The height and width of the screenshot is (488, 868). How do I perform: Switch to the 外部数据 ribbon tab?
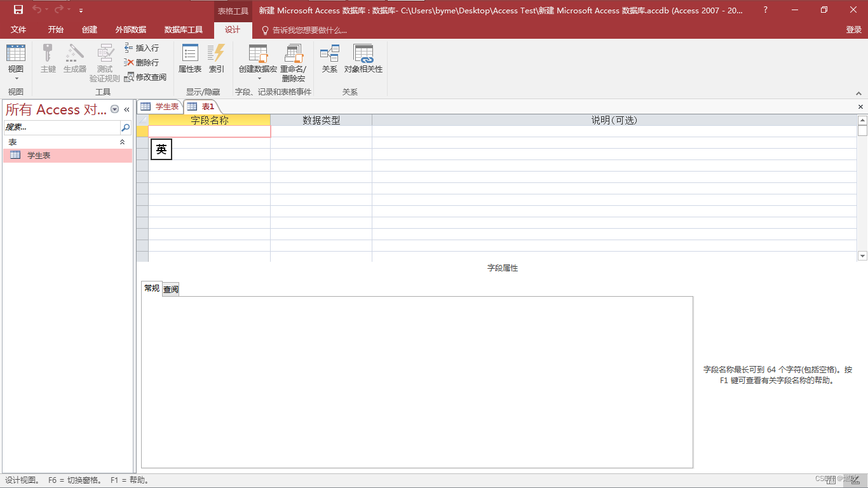coord(131,30)
